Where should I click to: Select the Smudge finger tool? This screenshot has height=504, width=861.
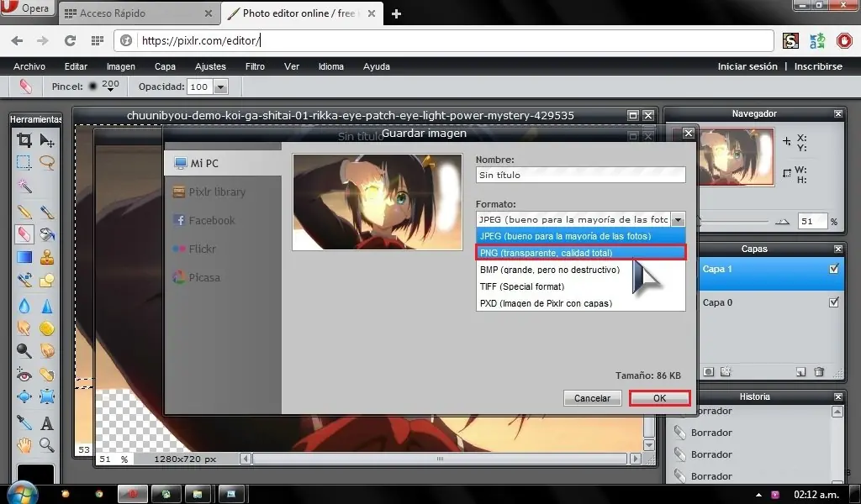pos(24,328)
